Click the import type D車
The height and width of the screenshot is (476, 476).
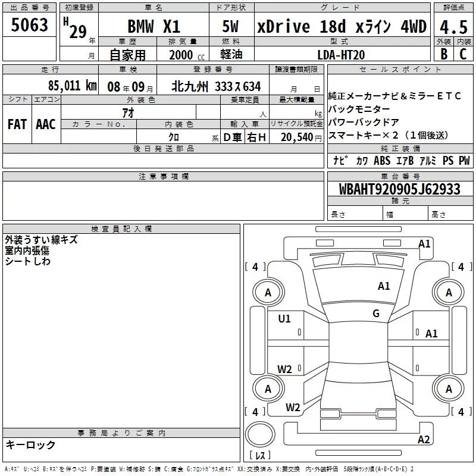[233, 137]
